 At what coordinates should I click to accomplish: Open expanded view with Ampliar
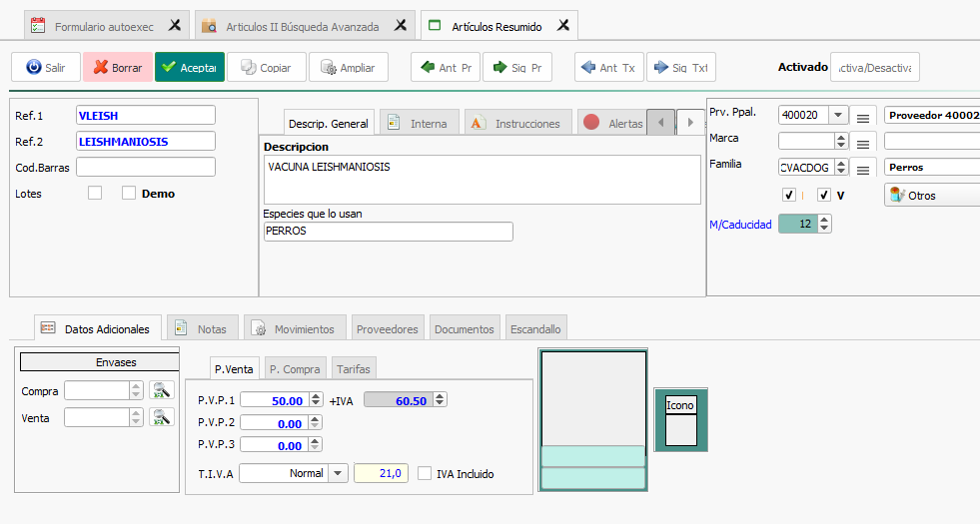[348, 68]
